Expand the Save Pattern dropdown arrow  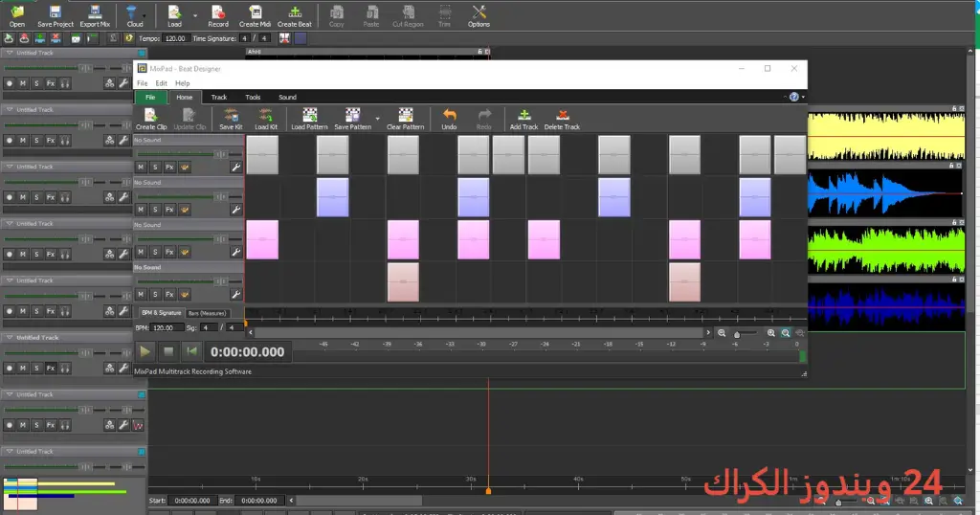pos(377,118)
